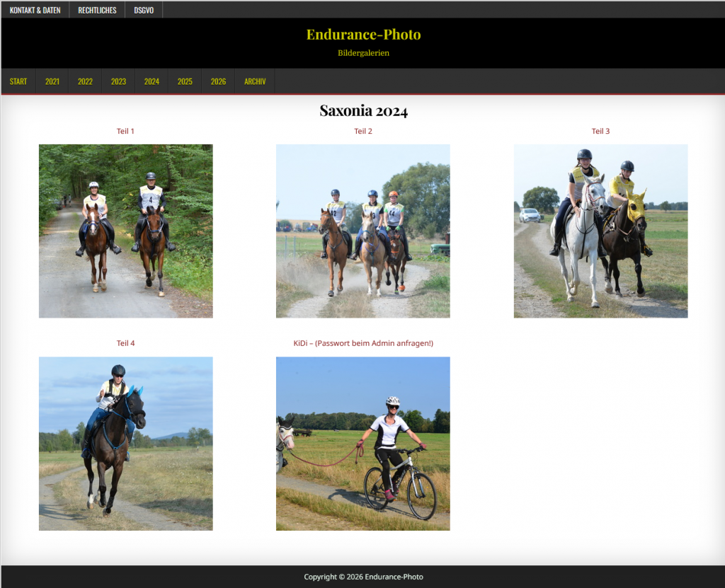Select 2024 in the navigation bar
The height and width of the screenshot is (588, 725).
click(152, 81)
